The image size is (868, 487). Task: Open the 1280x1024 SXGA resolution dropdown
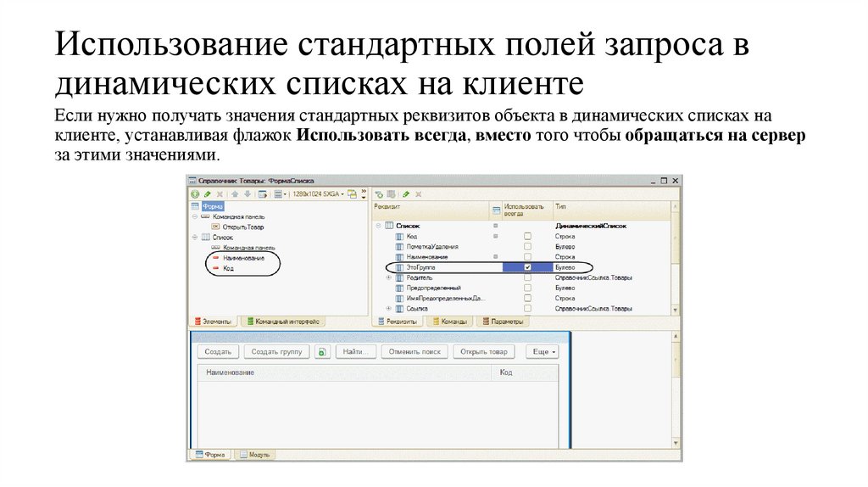tap(318, 194)
